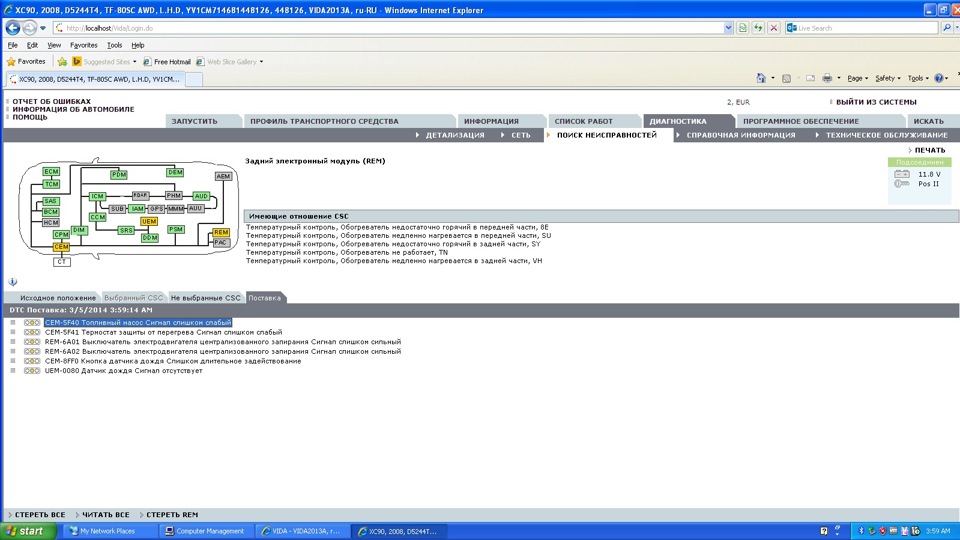
Task: Switch to the СПИСОК РАБОТ tab
Action: tap(583, 121)
